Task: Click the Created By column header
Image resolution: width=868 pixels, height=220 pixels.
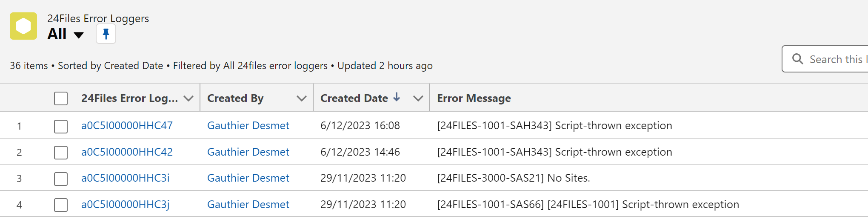Action: click(x=235, y=98)
